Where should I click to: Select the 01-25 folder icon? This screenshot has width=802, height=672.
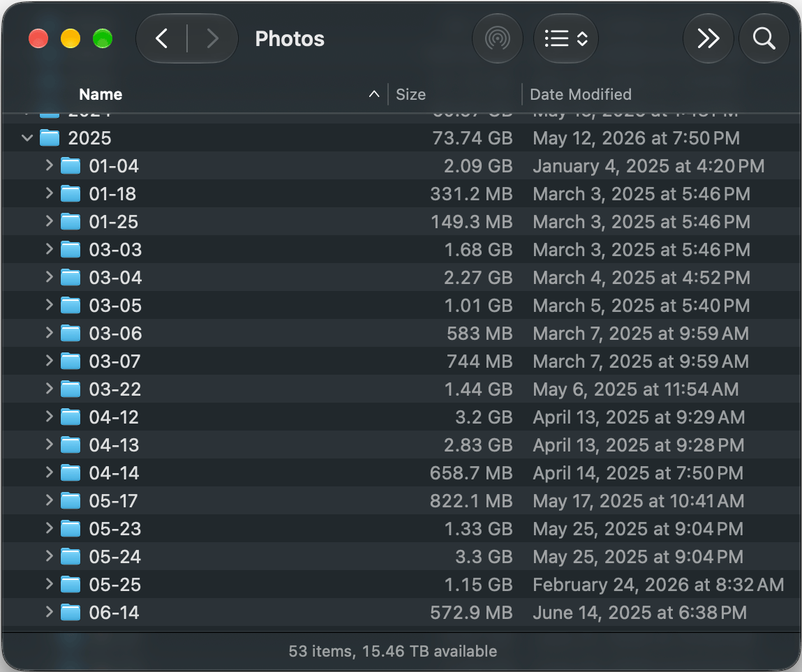coord(70,221)
